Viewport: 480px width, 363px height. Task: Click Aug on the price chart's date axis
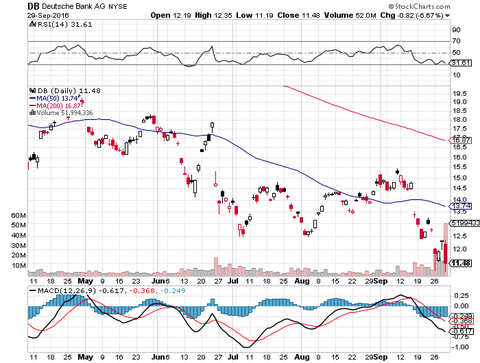pos(302,281)
